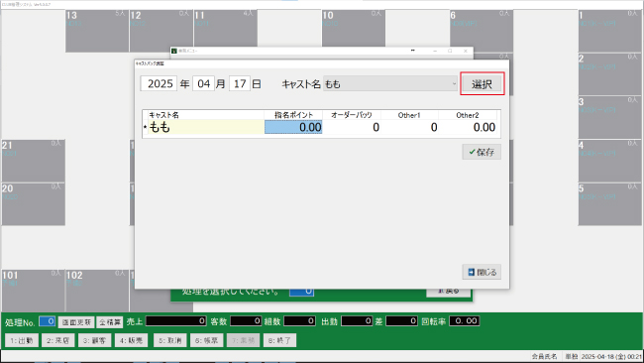This screenshot has width=644, height=363.
Task: Select table tile number 13
Action: click(x=97, y=32)
